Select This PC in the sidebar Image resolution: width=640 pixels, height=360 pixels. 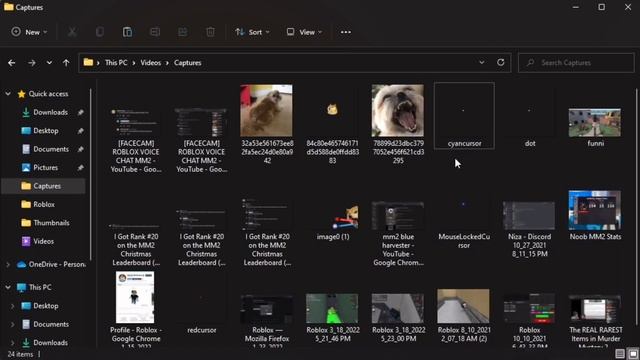[x=40, y=287]
